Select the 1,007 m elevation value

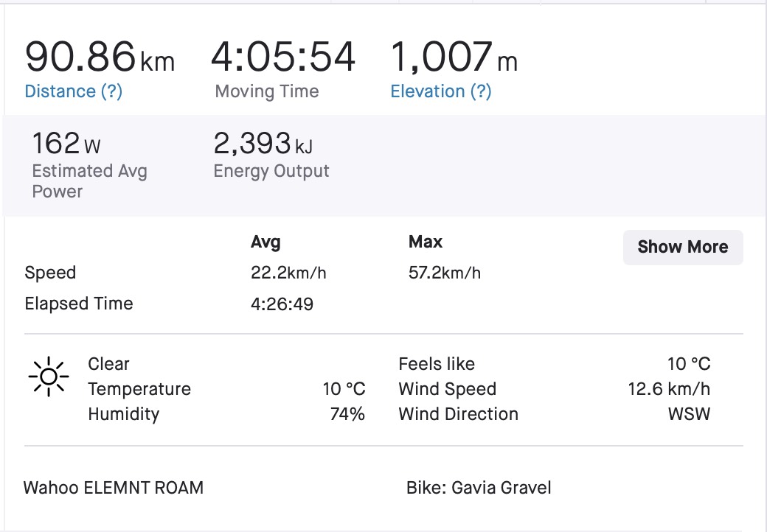pyautogui.click(x=454, y=57)
